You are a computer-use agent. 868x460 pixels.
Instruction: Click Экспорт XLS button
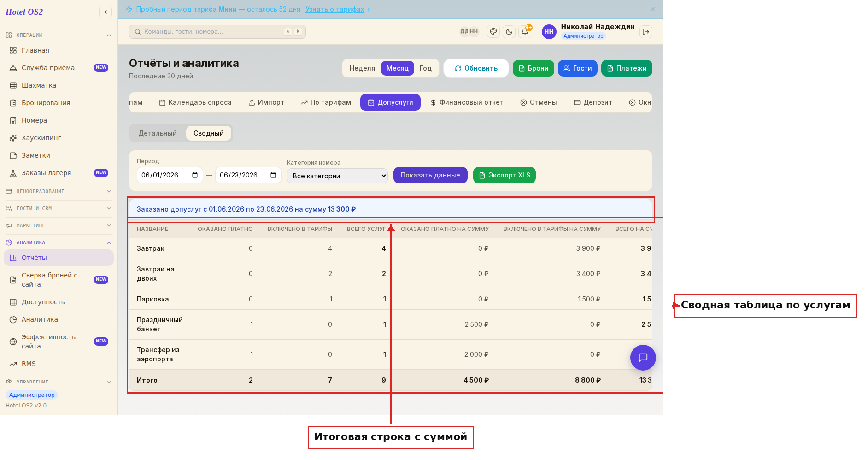tap(504, 175)
